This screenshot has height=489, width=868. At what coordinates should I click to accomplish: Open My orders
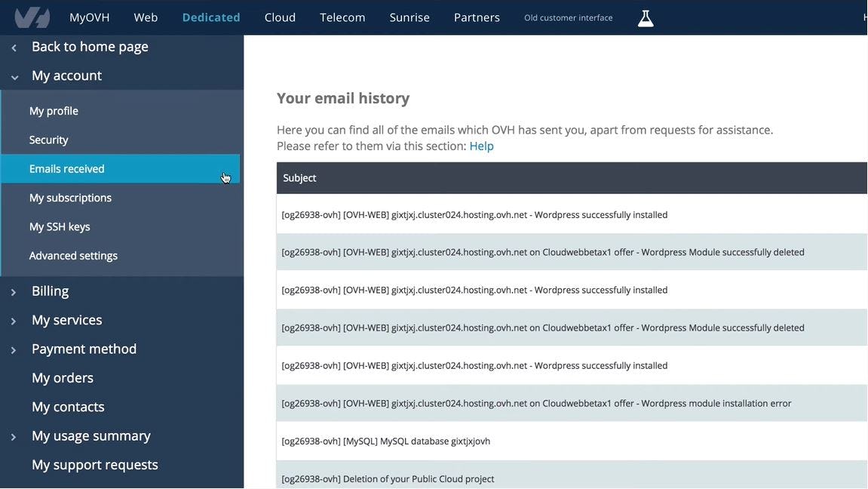pyautogui.click(x=62, y=377)
